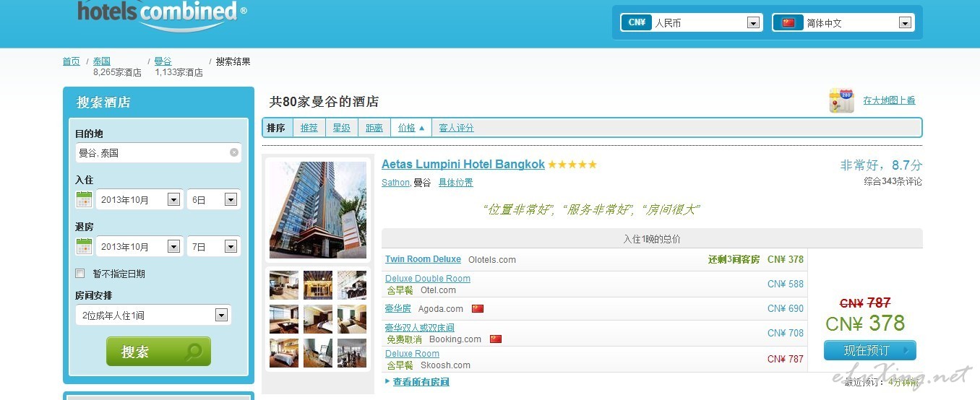Click the Sathon area link
This screenshot has width=980, height=400.
click(x=395, y=183)
